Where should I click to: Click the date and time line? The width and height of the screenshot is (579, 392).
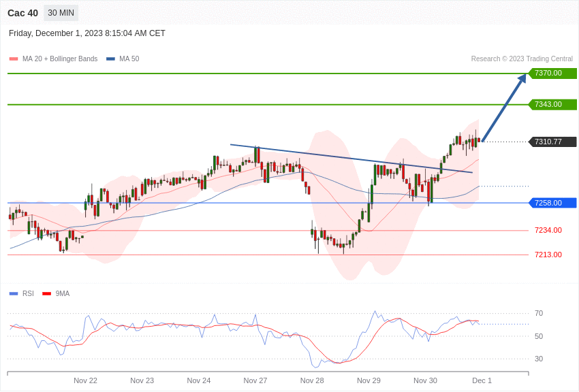click(x=87, y=33)
